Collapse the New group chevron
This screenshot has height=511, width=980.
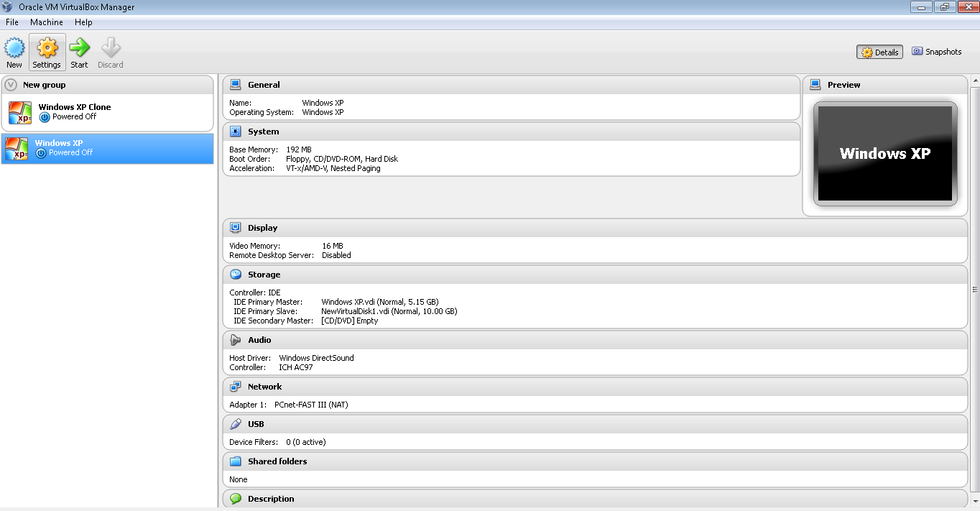(x=11, y=85)
